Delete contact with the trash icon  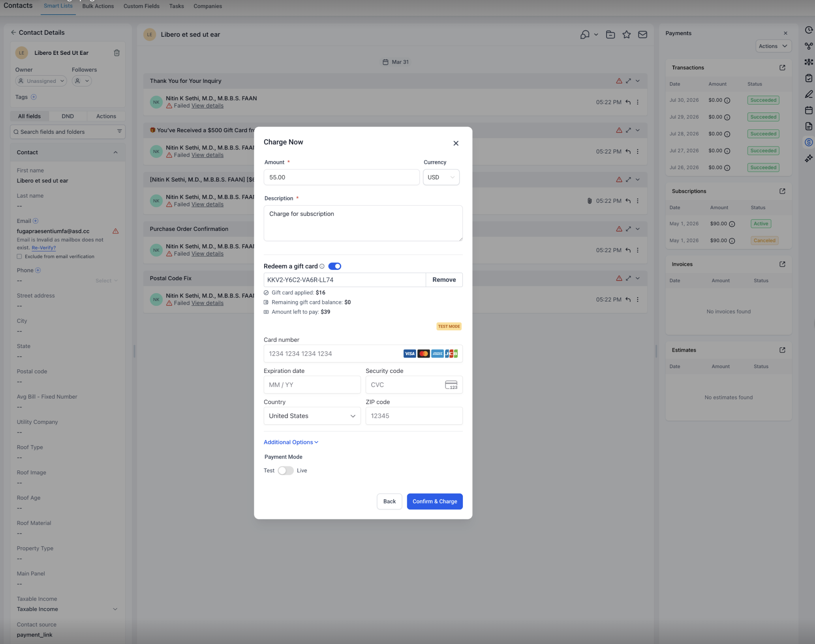117,53
